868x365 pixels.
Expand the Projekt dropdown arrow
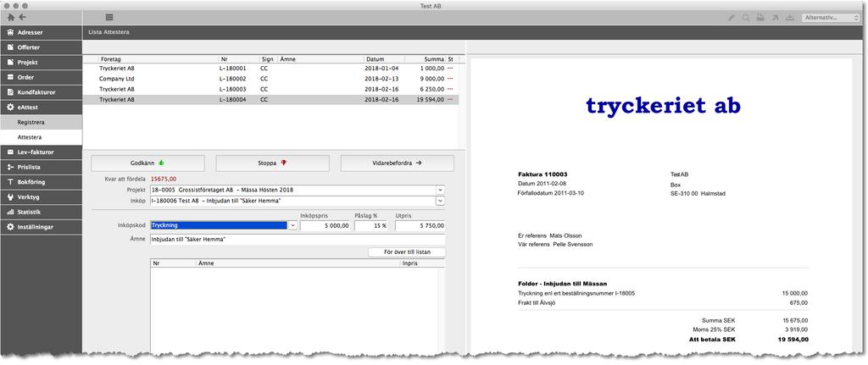click(x=440, y=190)
